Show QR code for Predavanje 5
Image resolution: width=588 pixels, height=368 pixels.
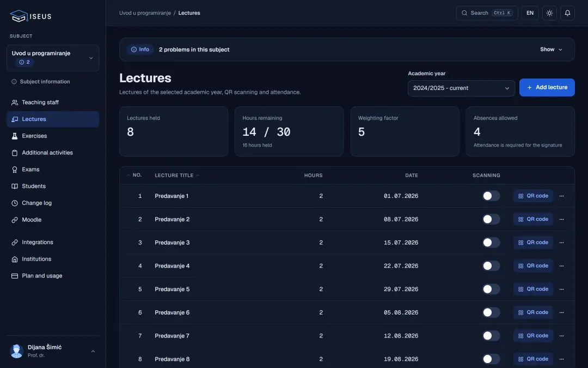pyautogui.click(x=533, y=289)
